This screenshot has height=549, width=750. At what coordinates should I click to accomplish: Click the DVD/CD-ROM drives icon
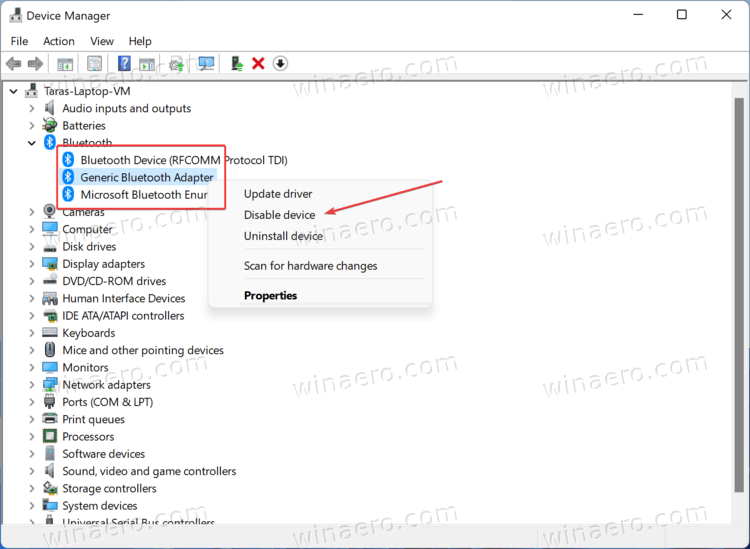click(50, 281)
